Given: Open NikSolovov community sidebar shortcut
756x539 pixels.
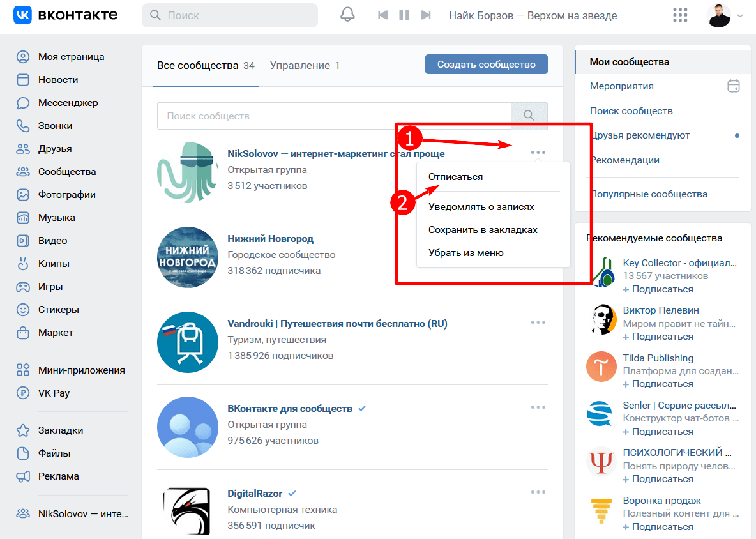Looking at the screenshot, I should pos(83,514).
